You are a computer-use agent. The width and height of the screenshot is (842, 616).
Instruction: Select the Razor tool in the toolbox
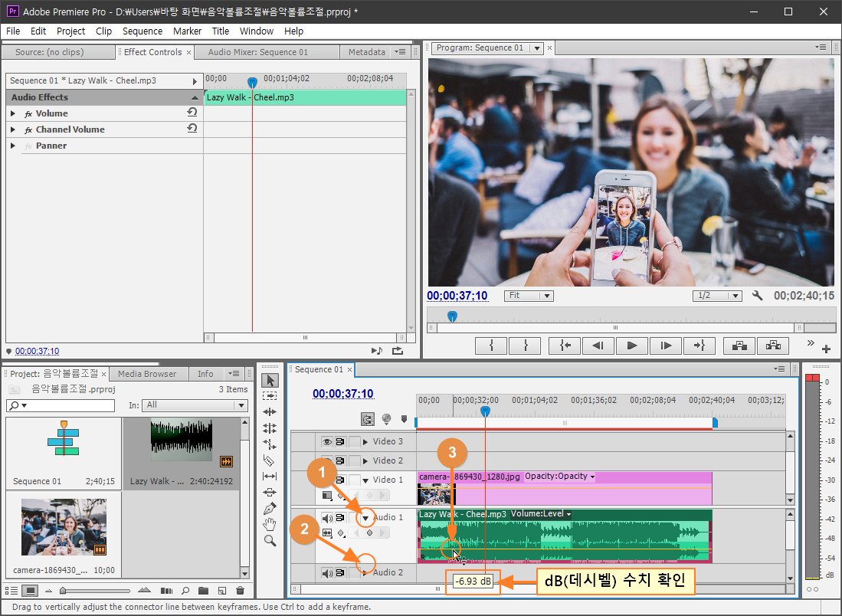click(x=269, y=460)
